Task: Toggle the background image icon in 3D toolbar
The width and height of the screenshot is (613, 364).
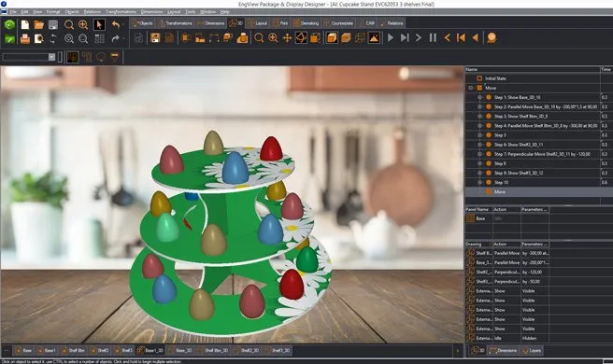Action: click(374, 38)
